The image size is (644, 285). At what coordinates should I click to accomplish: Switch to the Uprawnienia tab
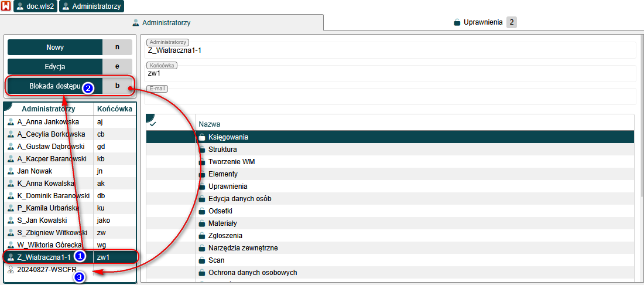pos(484,23)
